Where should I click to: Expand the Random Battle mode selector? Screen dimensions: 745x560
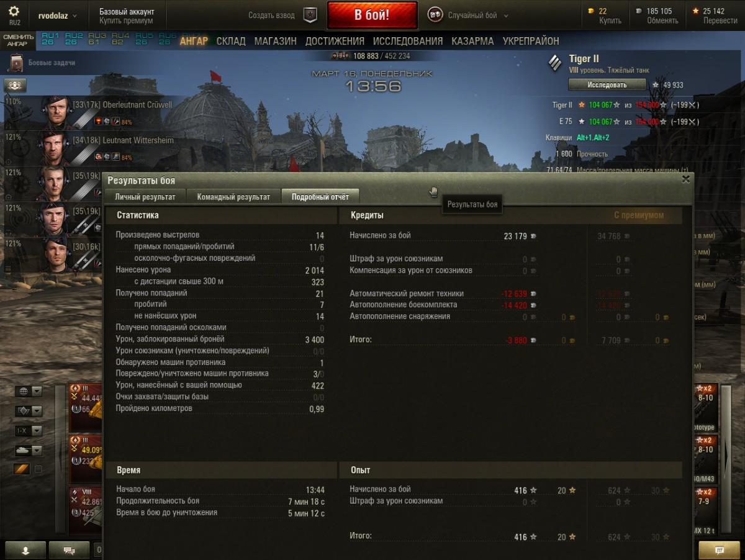(x=469, y=16)
